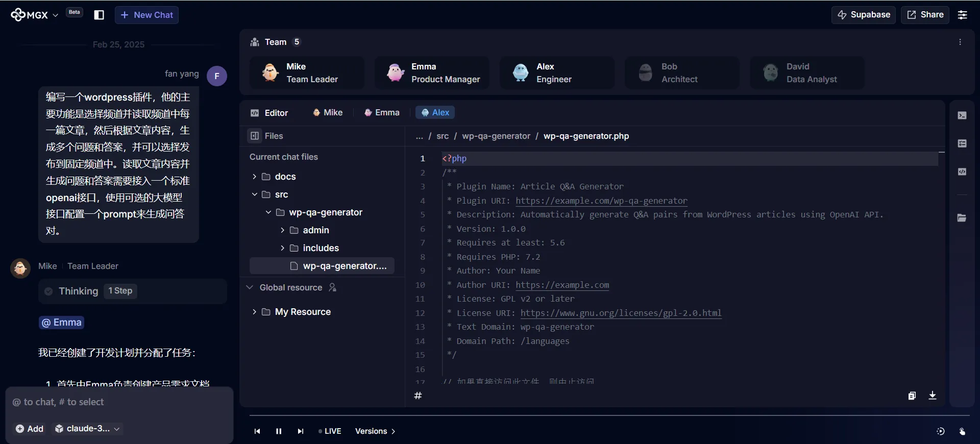The image size is (980, 444).
Task: Toggle the Files panel icon
Action: 254,136
